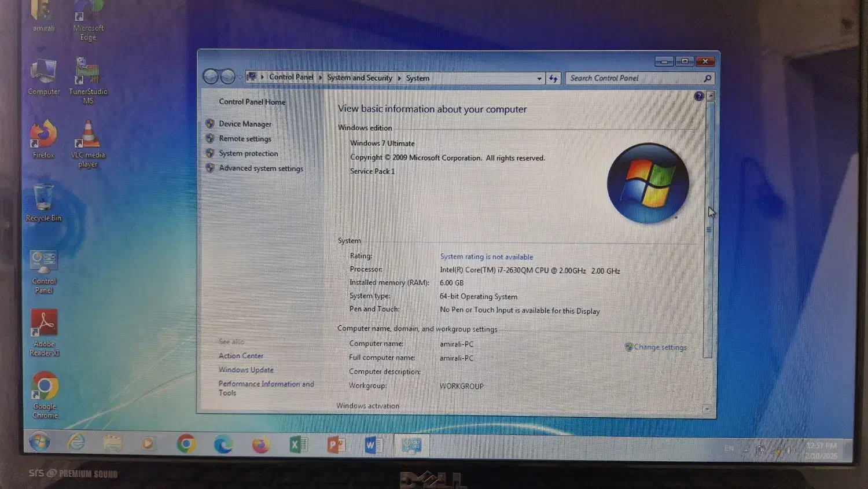Screen dimensions: 868x489
Task: Open System protection
Action: click(248, 153)
